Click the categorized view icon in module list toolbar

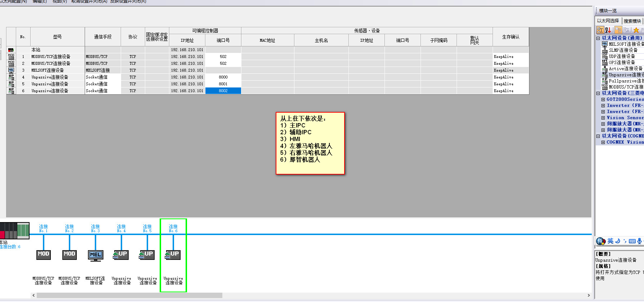600,30
